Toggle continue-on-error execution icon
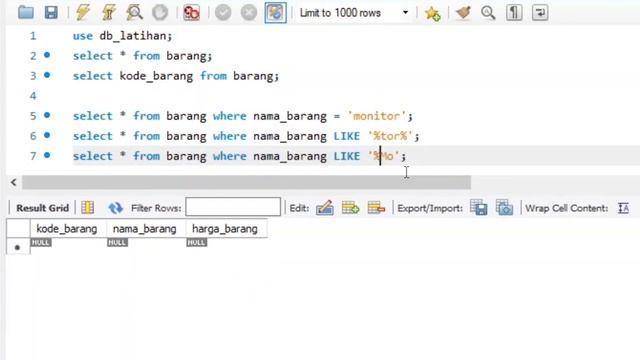Screen dimensions: 640x360 (191, 13)
